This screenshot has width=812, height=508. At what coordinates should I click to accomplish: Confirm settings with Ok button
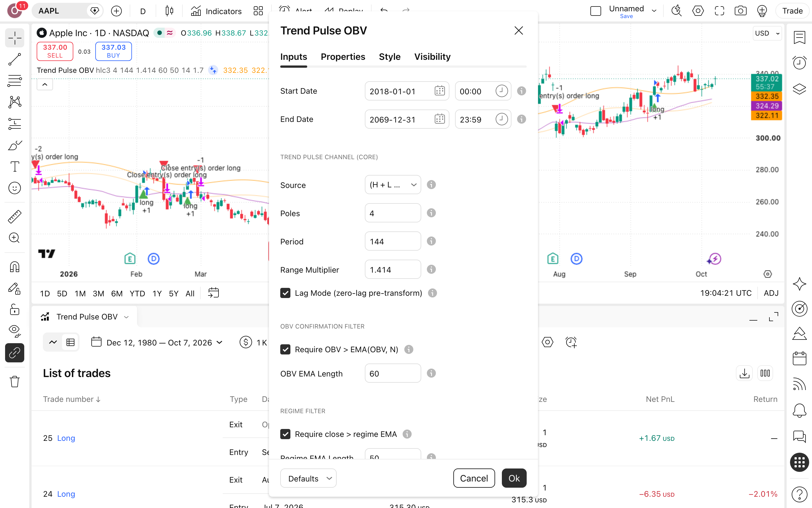tap(514, 478)
